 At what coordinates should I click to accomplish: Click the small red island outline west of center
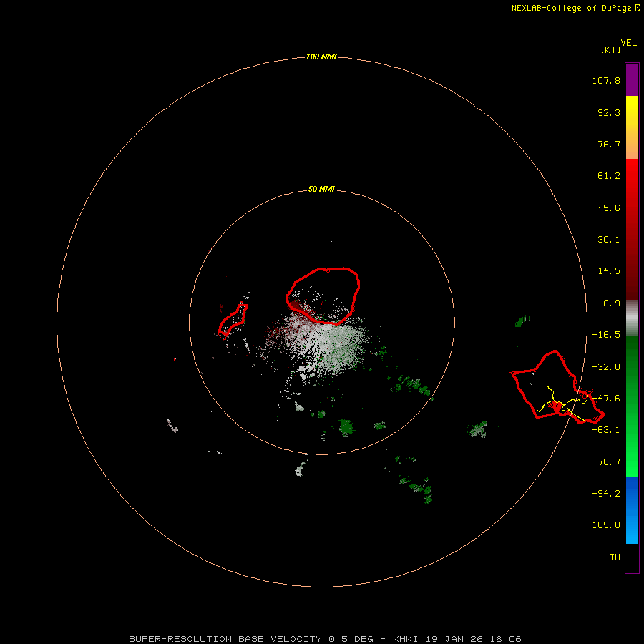coord(233,321)
